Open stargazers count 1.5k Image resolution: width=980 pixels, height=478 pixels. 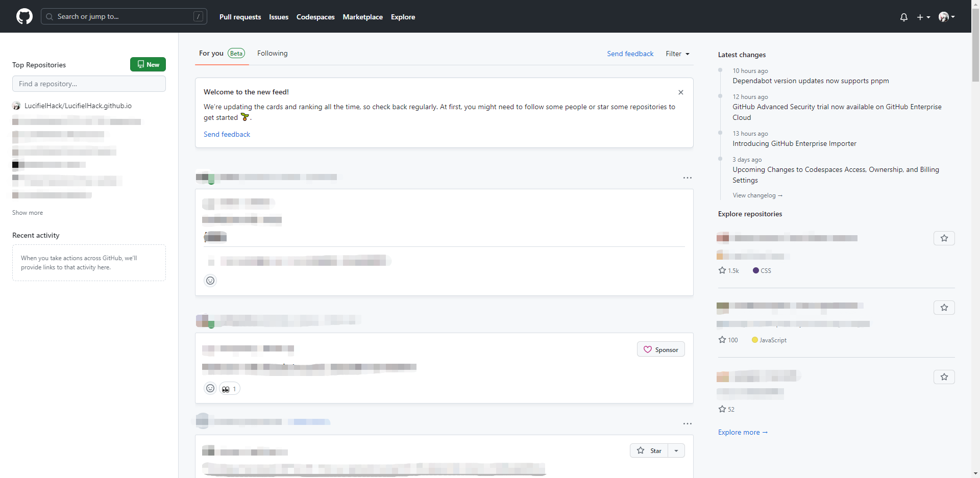coord(729,270)
